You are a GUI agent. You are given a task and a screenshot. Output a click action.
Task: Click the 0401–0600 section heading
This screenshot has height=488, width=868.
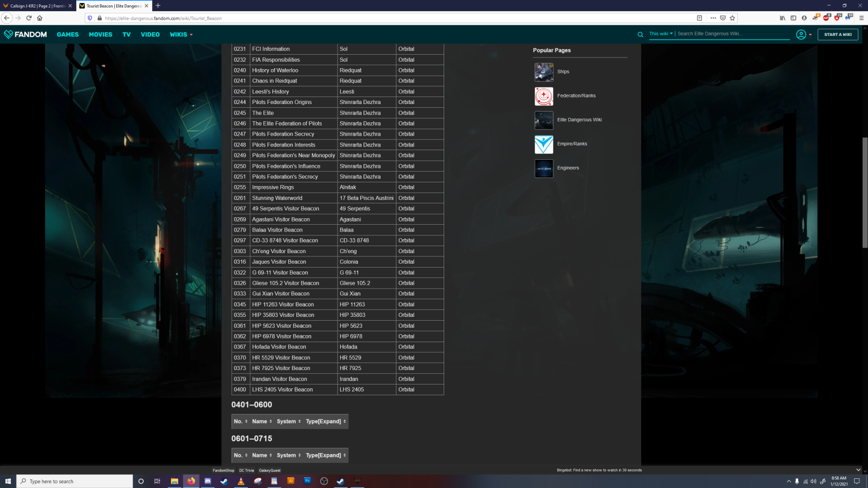pos(252,405)
